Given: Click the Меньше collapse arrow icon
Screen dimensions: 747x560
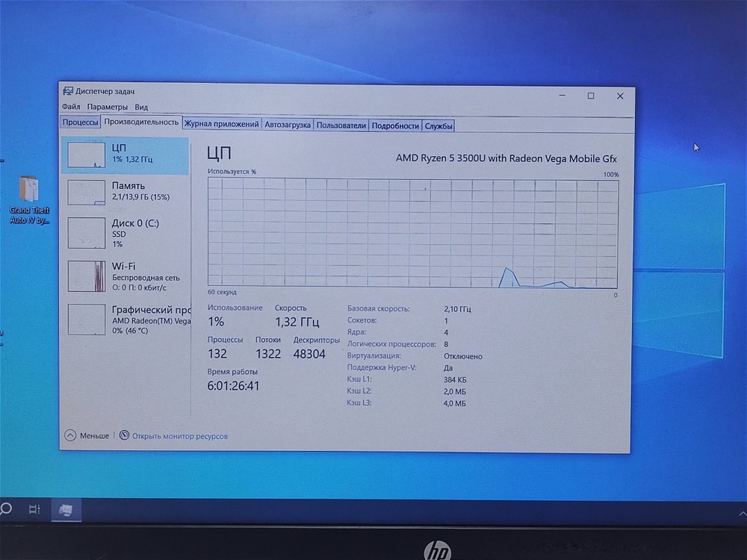Looking at the screenshot, I should (x=70, y=435).
